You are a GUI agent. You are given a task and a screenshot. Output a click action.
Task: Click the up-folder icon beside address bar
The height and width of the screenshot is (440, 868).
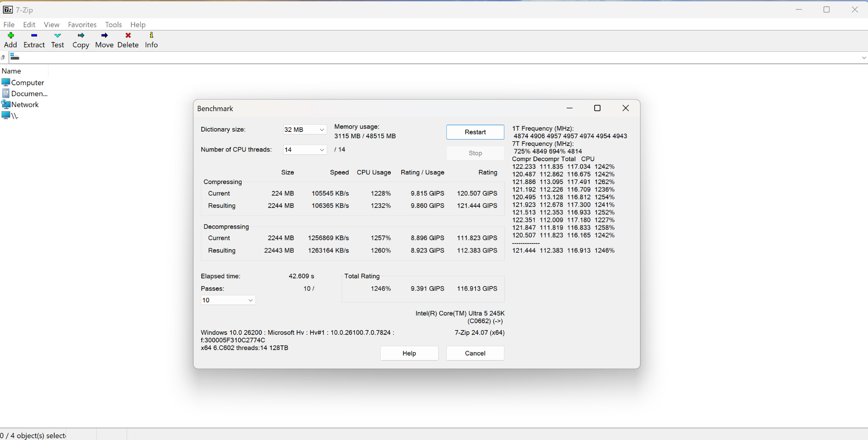click(3, 57)
